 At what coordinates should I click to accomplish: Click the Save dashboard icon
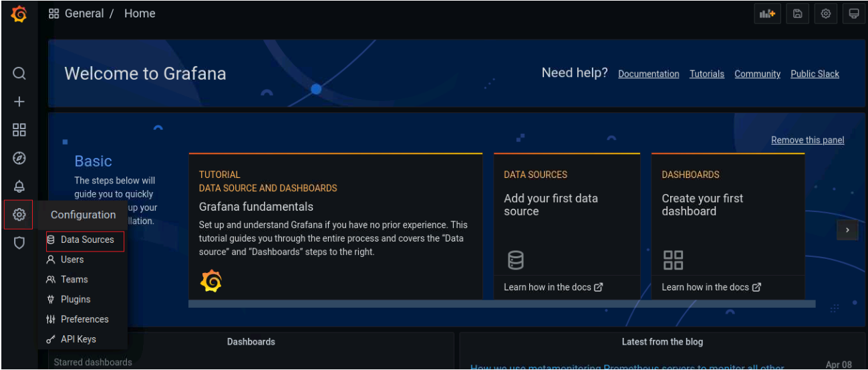(797, 13)
